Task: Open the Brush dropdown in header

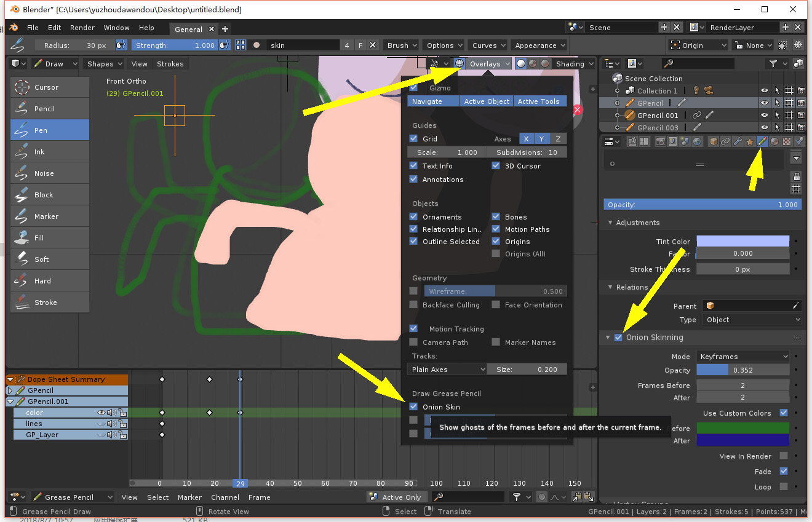Action: point(402,45)
